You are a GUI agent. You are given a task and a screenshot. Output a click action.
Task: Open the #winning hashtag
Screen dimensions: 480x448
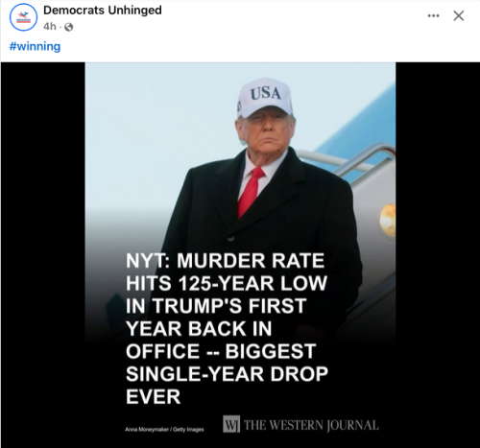pos(35,46)
